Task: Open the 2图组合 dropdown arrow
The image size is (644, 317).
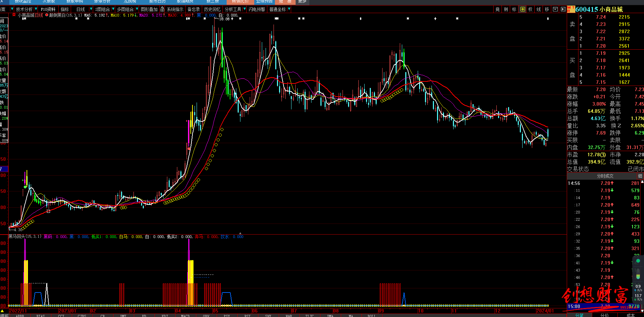Action: pos(113,9)
